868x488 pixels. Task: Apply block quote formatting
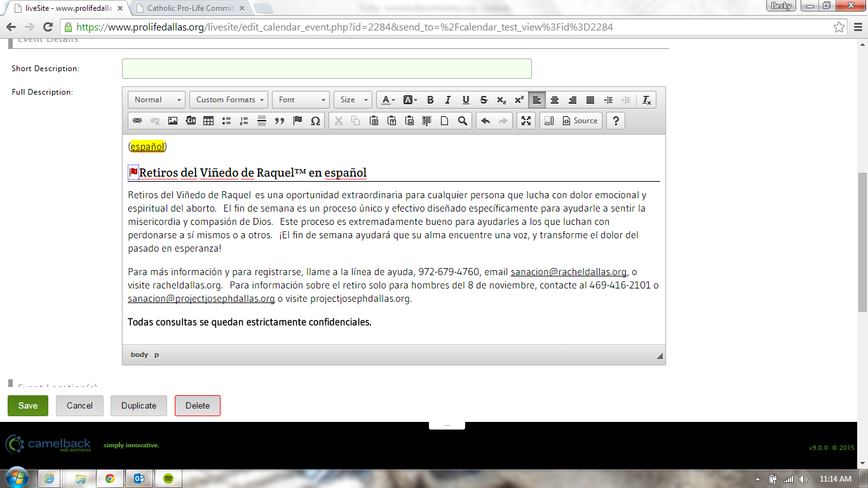[x=279, y=121]
